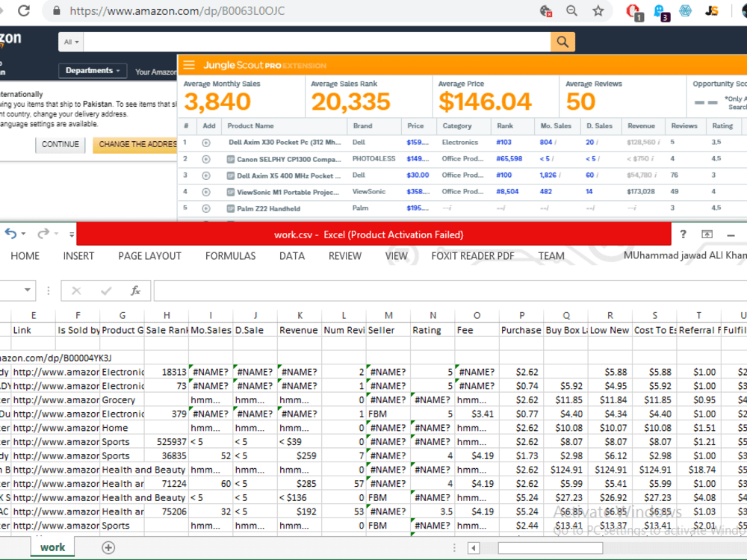The height and width of the screenshot is (560, 747).
Task: Open the Jungle Scout JS extension icon
Action: click(712, 10)
